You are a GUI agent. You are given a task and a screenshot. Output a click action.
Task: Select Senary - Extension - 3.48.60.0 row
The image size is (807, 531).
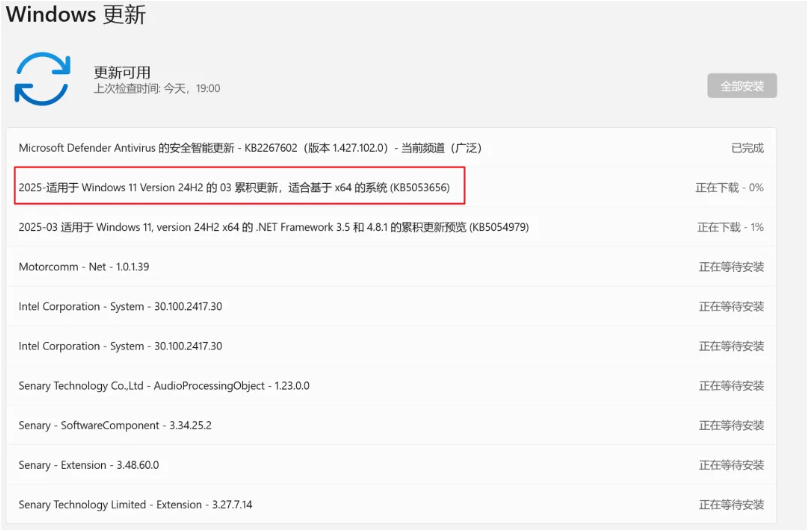click(x=391, y=465)
